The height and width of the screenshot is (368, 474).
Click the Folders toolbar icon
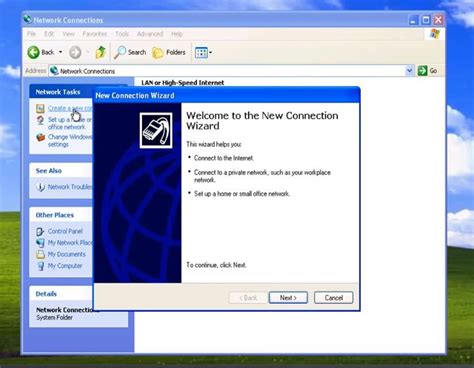click(x=158, y=52)
